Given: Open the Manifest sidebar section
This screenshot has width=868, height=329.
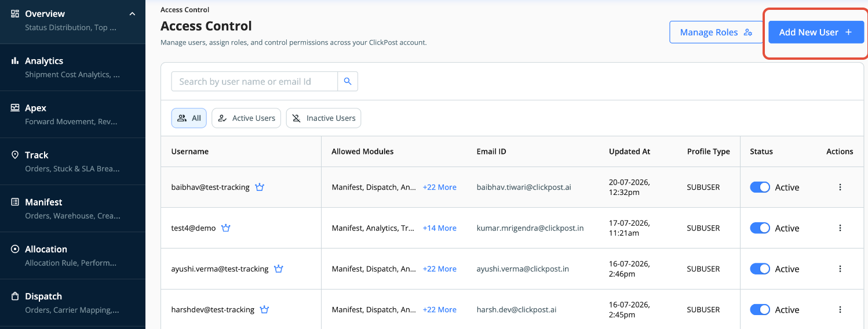Looking at the screenshot, I should [x=72, y=208].
